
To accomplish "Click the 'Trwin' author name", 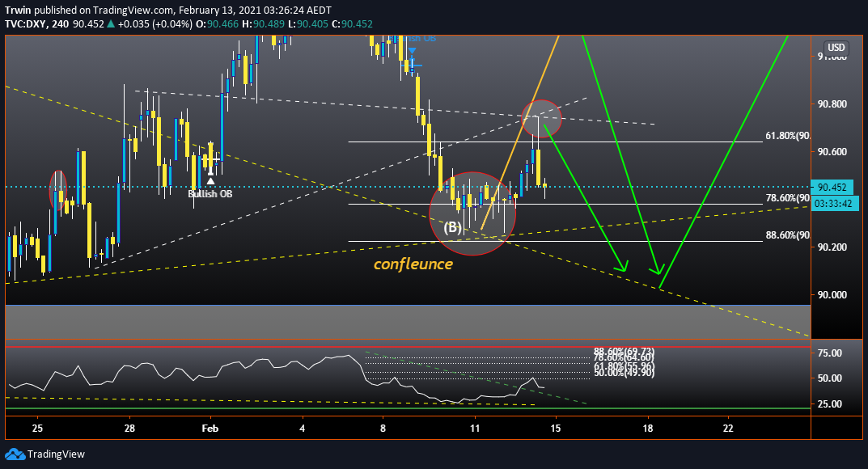I will point(18,10).
